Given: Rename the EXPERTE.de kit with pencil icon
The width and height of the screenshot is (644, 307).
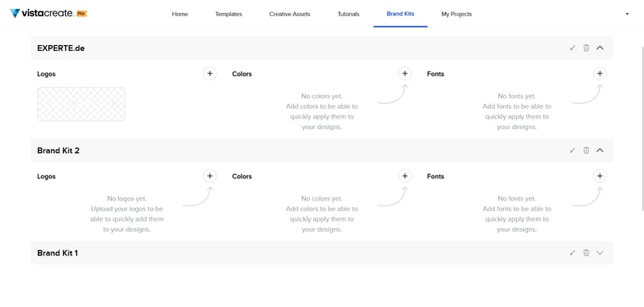Looking at the screenshot, I should click(572, 48).
